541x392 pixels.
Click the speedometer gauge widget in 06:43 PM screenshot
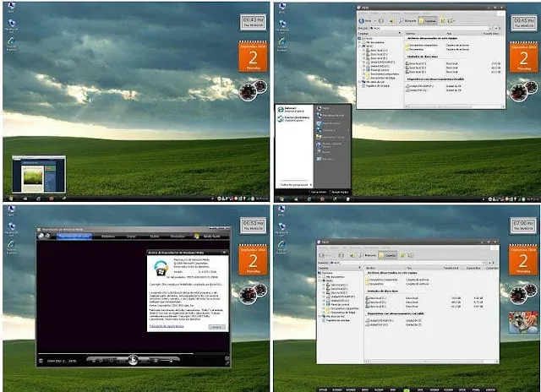click(253, 90)
